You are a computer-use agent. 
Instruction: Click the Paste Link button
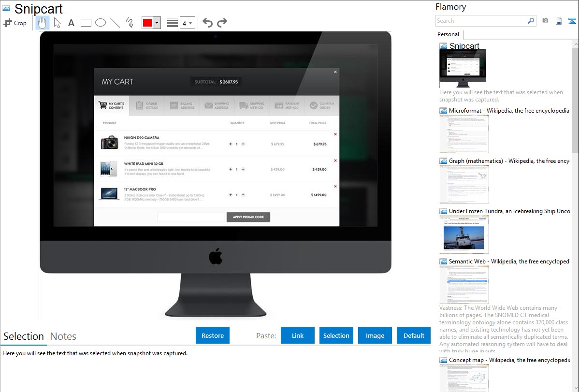coord(298,335)
